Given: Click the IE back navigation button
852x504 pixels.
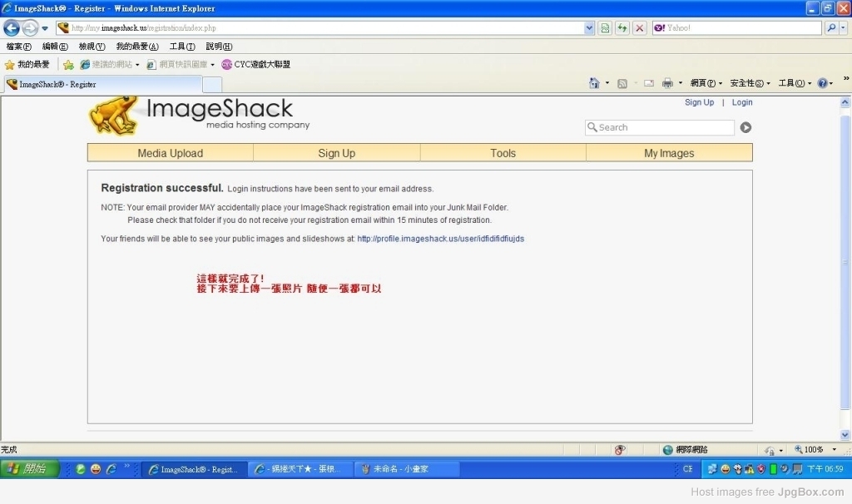Looking at the screenshot, I should 12,28.
